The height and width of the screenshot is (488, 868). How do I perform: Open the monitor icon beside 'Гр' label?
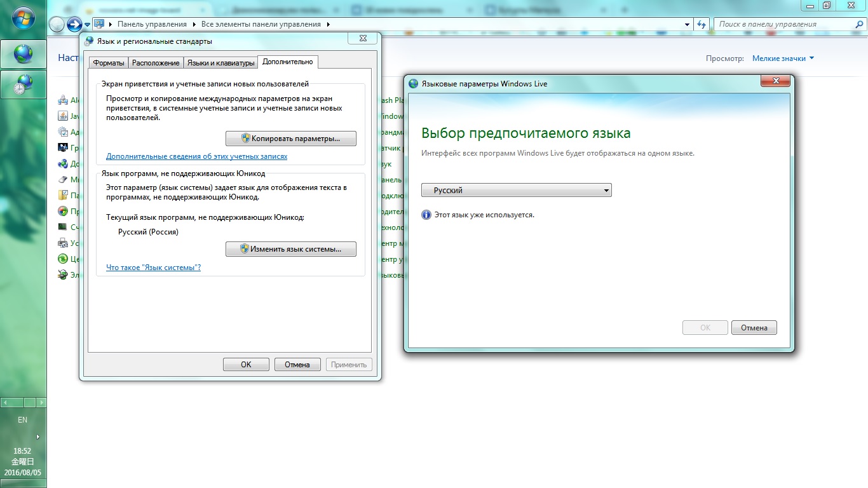tap(63, 148)
